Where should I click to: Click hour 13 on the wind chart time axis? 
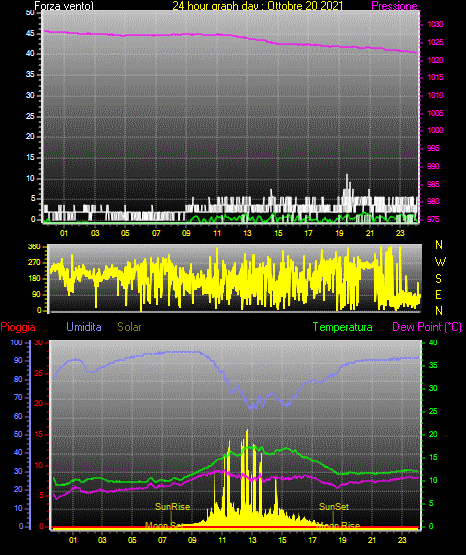(247, 233)
